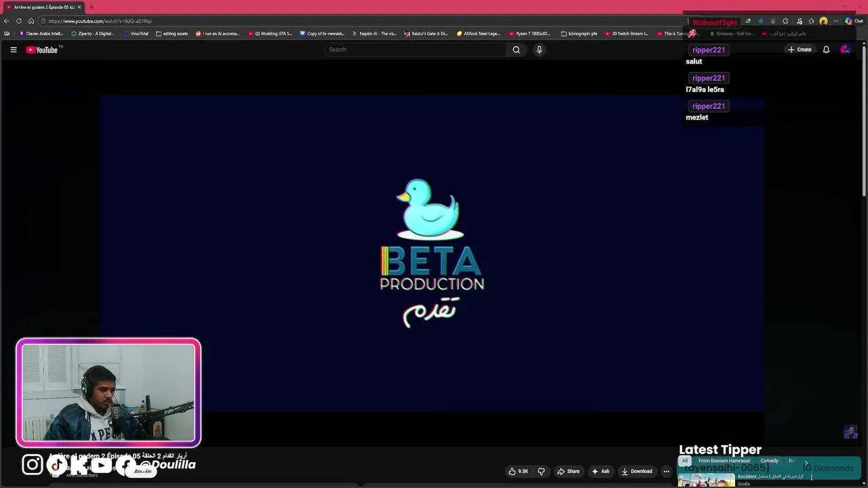
Task: Download the video
Action: 637,471
